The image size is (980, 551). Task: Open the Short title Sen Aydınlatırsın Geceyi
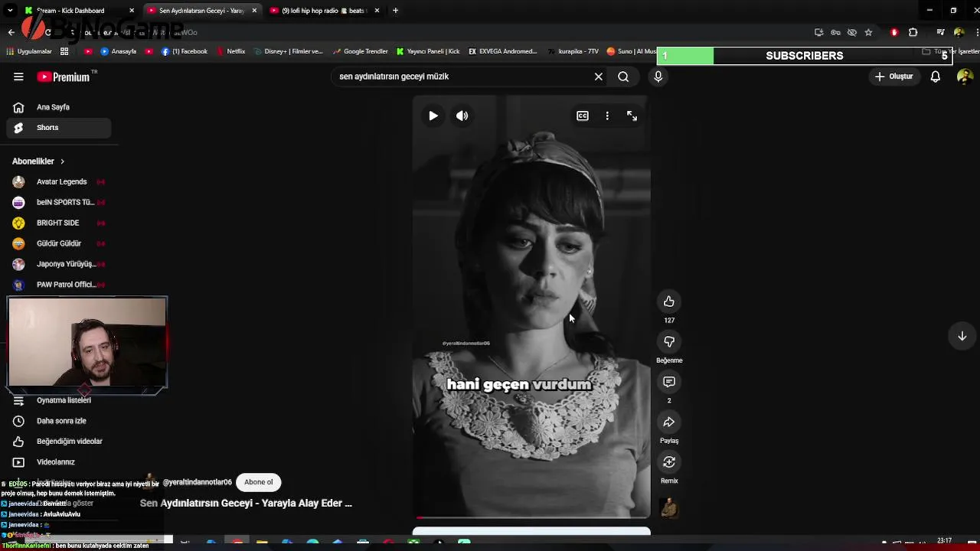(246, 503)
